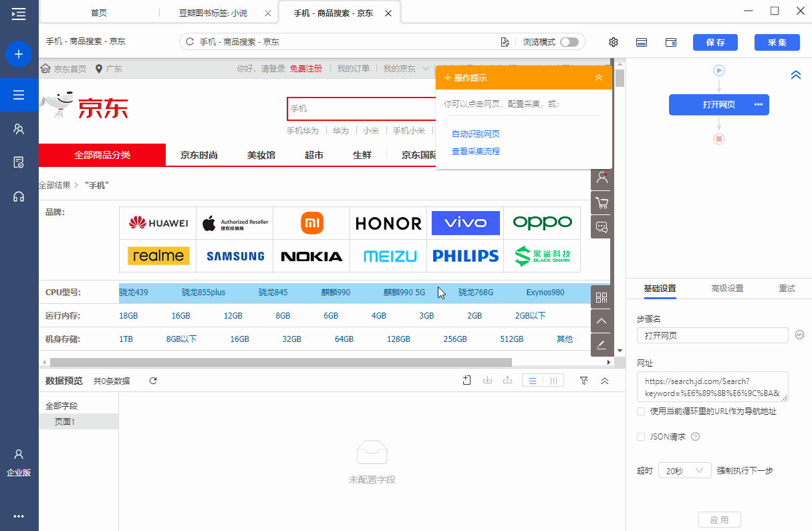The width and height of the screenshot is (812, 531).
Task: Switch data preview to row list view
Action: 533,381
